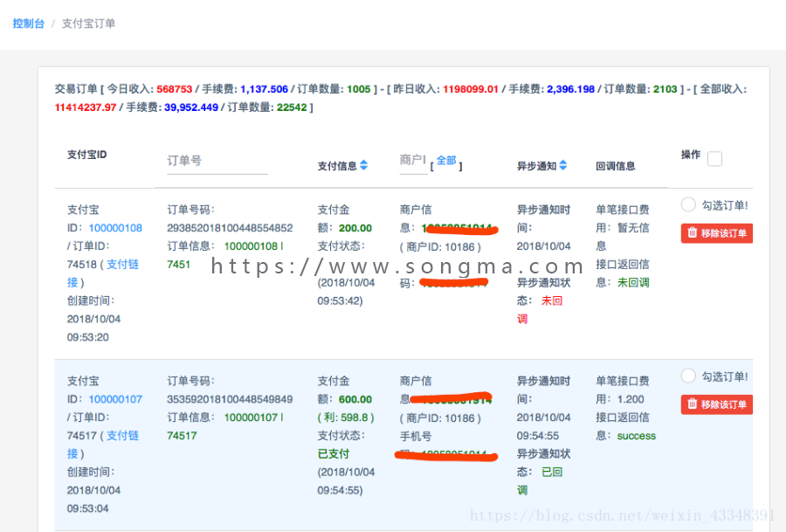This screenshot has height=532, width=786.
Task: Click the 全部 merchant filter link
Action: (x=446, y=161)
